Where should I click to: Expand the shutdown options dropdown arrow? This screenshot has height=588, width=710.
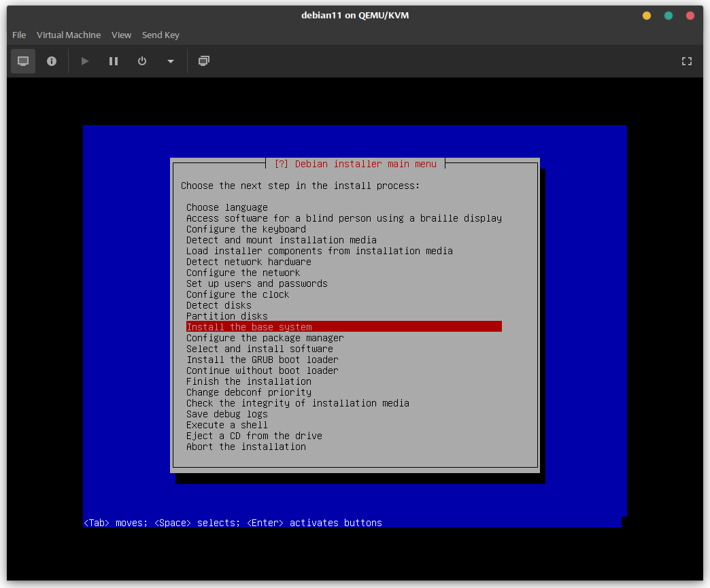(x=171, y=61)
